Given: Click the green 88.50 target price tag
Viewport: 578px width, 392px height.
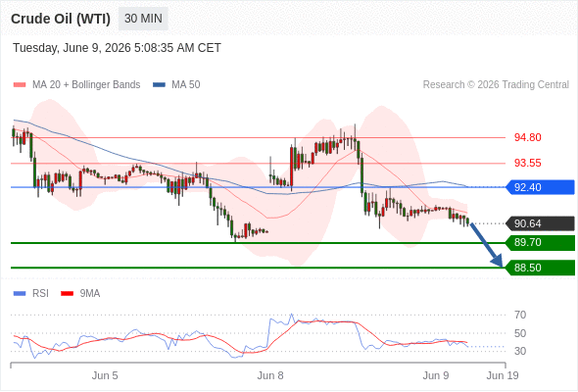Looking at the screenshot, I should (540, 268).
